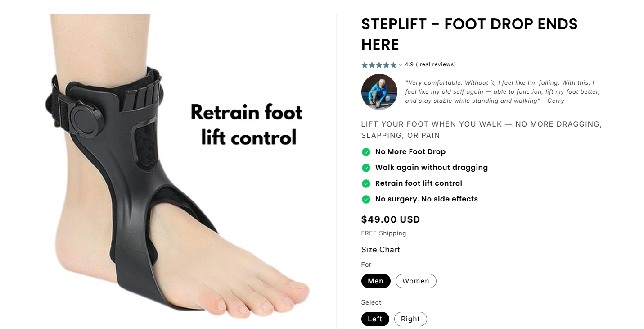Open the 4.9 real reviews link

[x=430, y=64]
